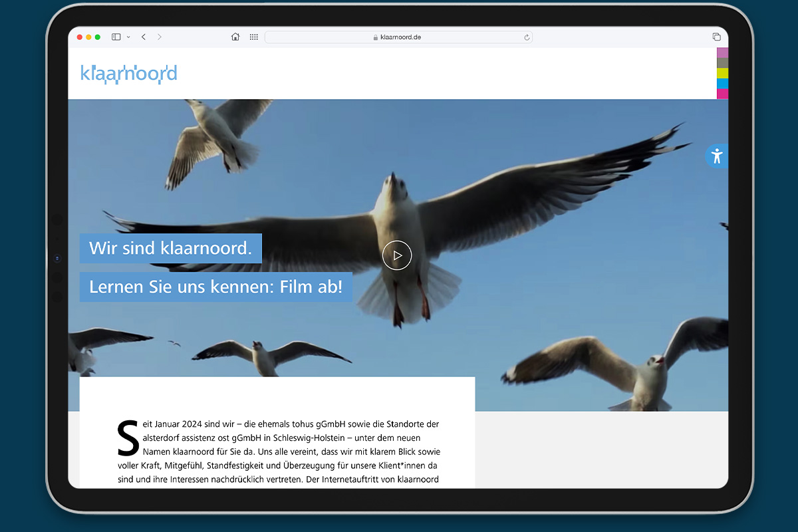The height and width of the screenshot is (532, 798).
Task: Toggle the Safari sidebar icon
Action: click(x=116, y=37)
